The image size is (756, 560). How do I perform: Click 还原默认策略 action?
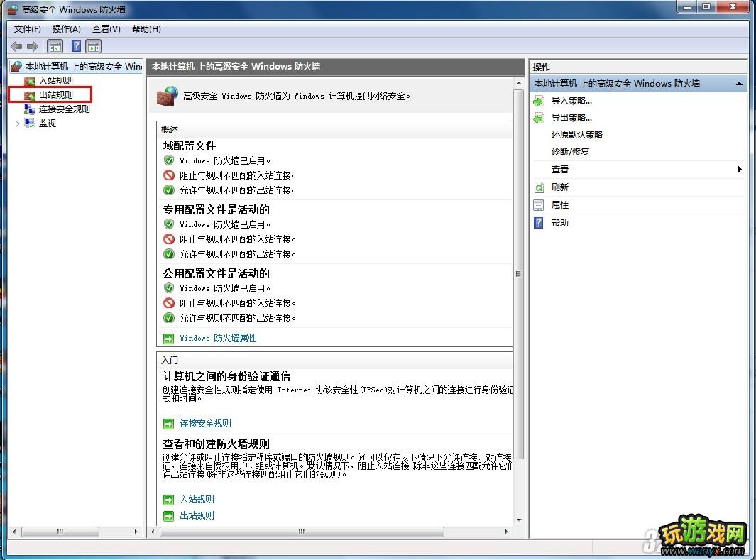(x=576, y=134)
